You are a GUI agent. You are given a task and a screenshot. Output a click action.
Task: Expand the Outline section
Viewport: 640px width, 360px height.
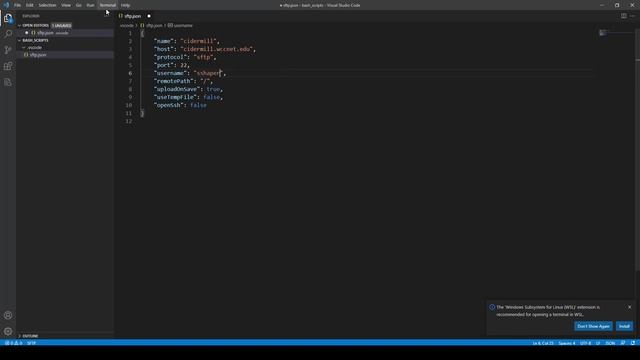click(x=19, y=336)
